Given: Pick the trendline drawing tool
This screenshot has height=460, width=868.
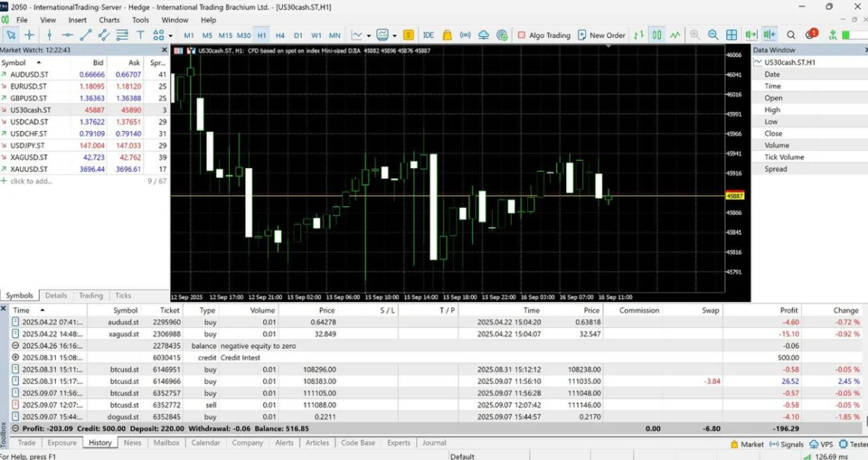Looking at the screenshot, I should (x=86, y=35).
